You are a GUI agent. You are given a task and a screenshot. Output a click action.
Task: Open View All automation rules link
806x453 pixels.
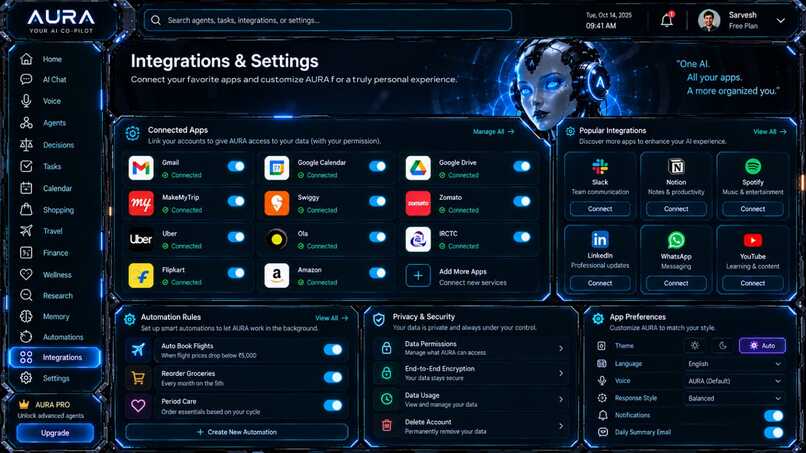click(332, 318)
